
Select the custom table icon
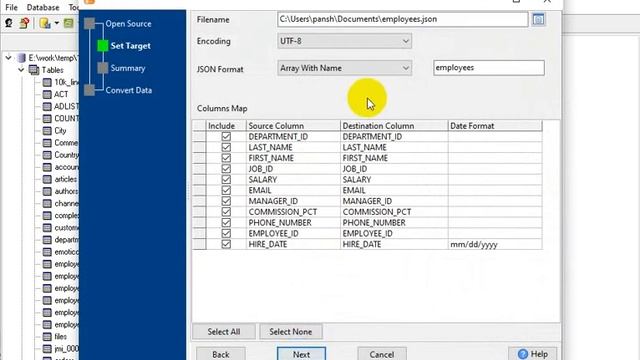(47, 228)
